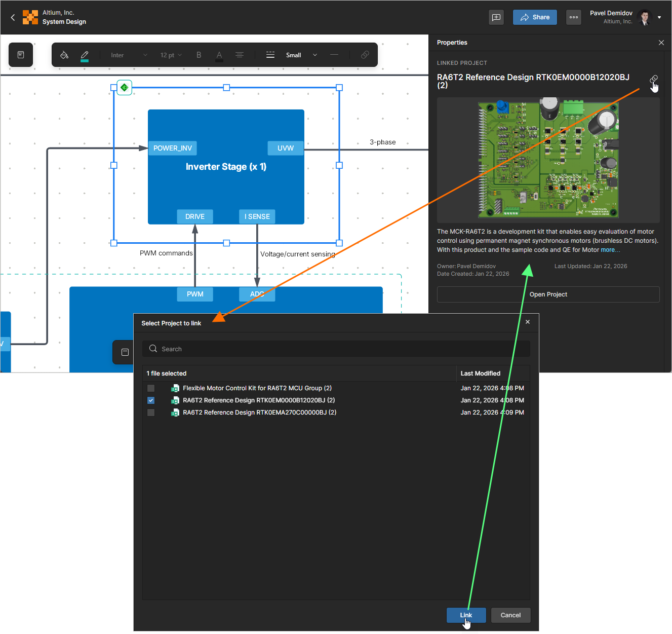Click the I SENSE port
Viewport: 672px width, 634px height.
coord(257,216)
